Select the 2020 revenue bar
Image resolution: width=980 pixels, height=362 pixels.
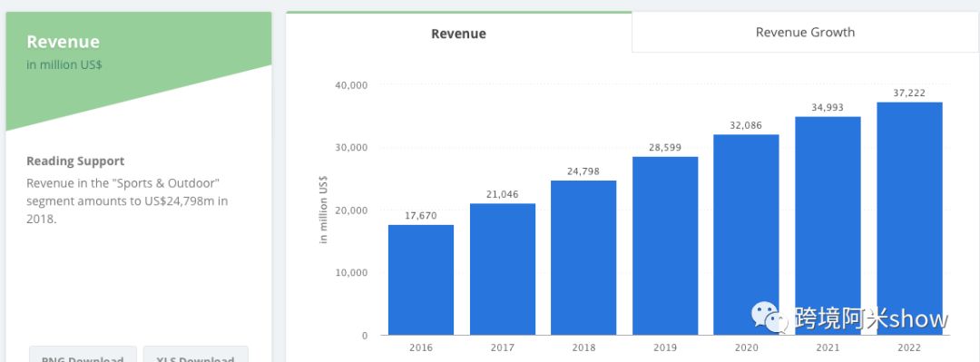pyautogui.click(x=746, y=234)
